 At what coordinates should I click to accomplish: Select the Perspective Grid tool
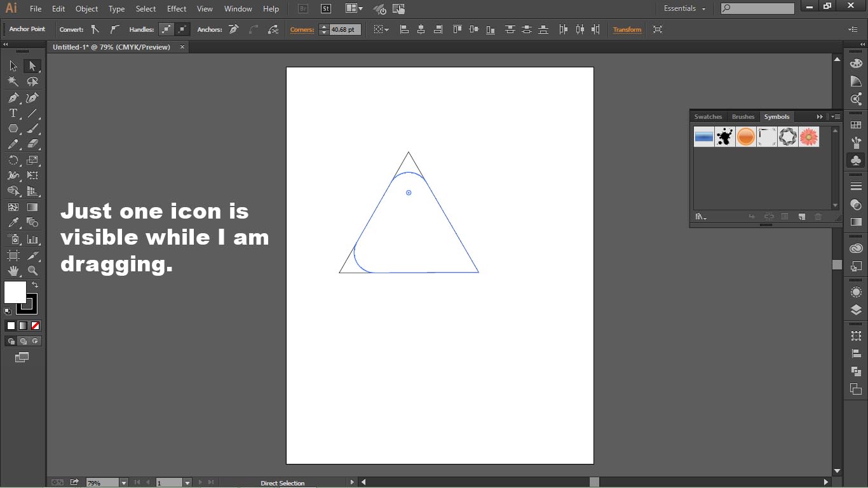[x=32, y=191]
